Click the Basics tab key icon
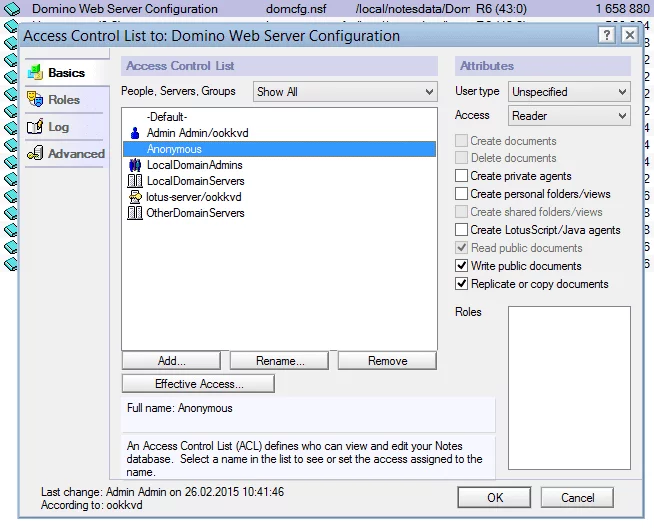 [x=35, y=73]
